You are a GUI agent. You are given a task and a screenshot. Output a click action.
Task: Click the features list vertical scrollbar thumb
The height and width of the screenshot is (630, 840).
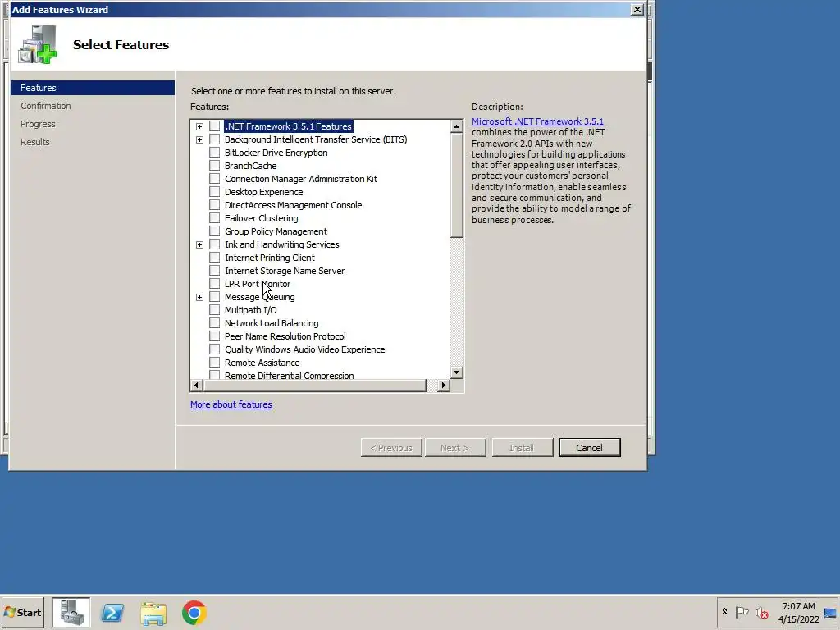(x=456, y=185)
